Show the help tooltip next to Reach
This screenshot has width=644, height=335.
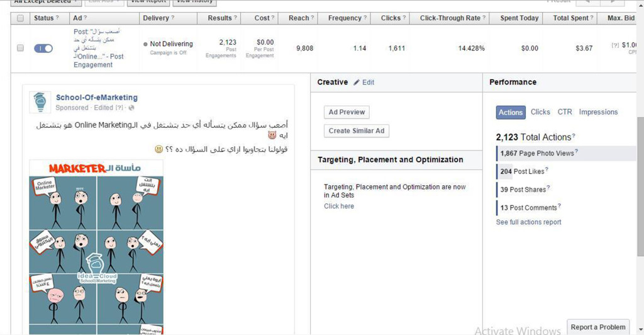(x=313, y=18)
